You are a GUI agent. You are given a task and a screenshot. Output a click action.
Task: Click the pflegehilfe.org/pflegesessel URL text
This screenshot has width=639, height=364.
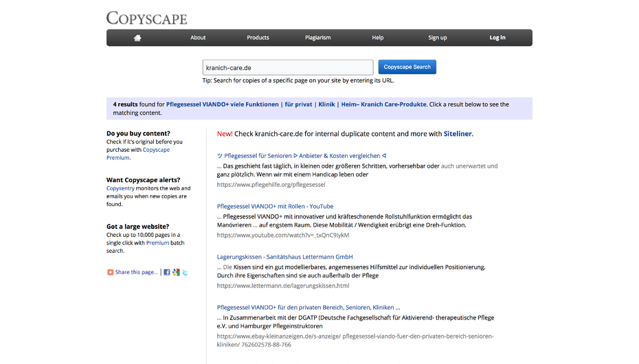(x=271, y=185)
